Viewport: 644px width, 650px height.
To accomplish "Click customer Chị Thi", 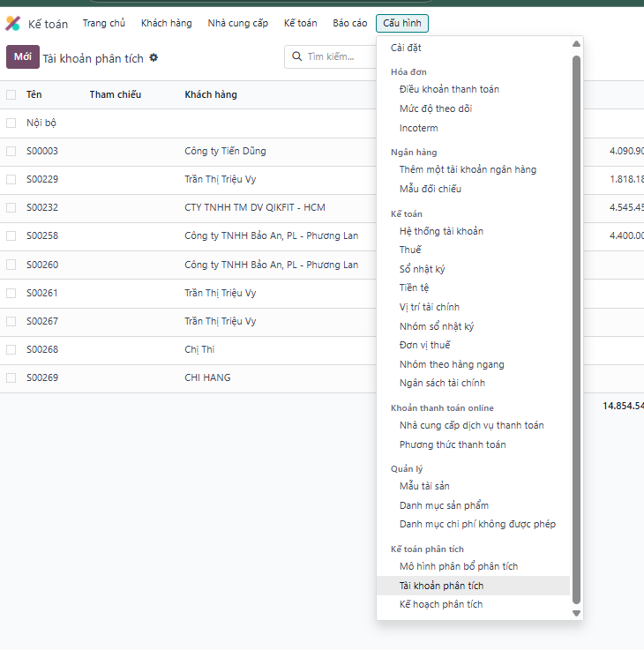I will [199, 349].
